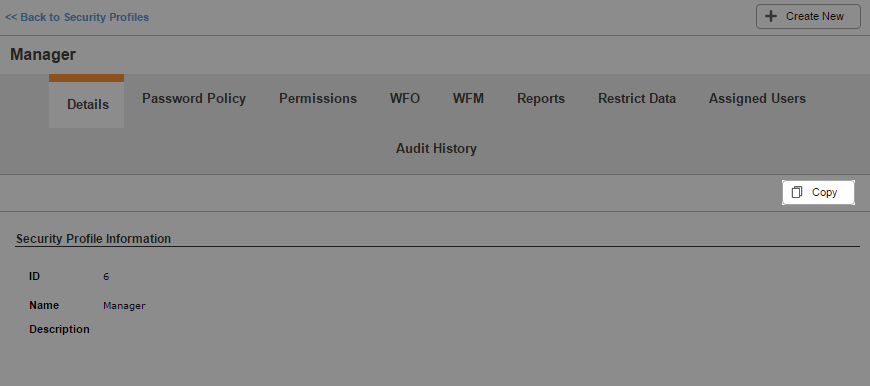Open the Password Policy tab

[x=194, y=98]
